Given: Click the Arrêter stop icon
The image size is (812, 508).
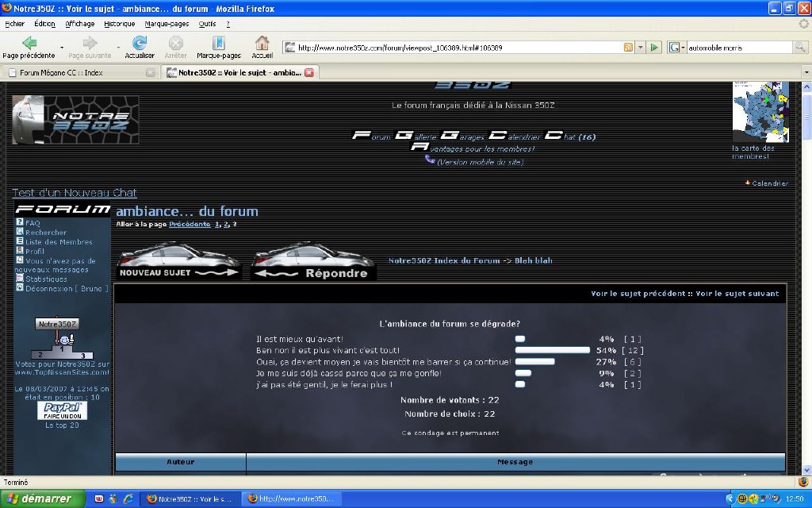Looking at the screenshot, I should coord(175,43).
